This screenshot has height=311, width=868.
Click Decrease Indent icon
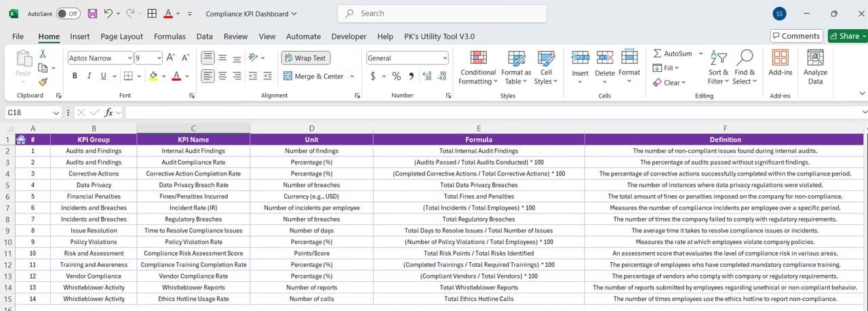coord(253,76)
